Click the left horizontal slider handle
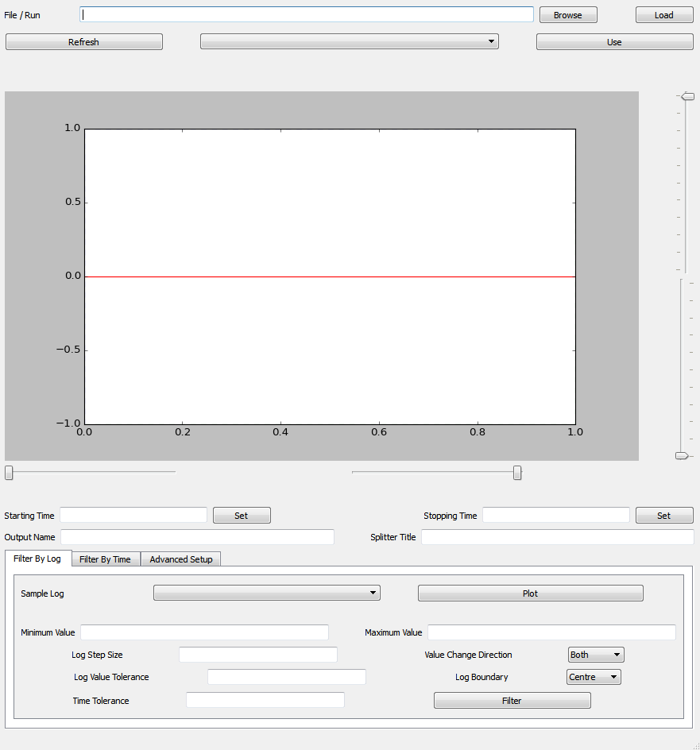 click(x=9, y=473)
